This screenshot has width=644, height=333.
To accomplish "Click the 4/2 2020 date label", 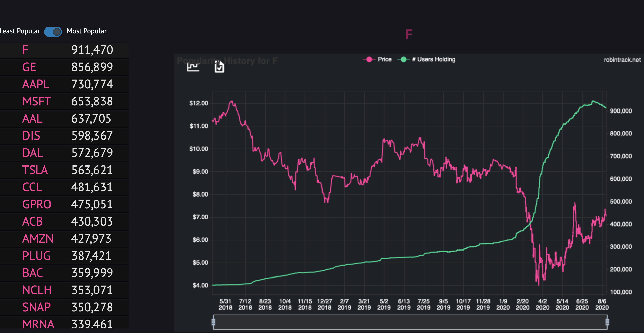I will pos(542,304).
